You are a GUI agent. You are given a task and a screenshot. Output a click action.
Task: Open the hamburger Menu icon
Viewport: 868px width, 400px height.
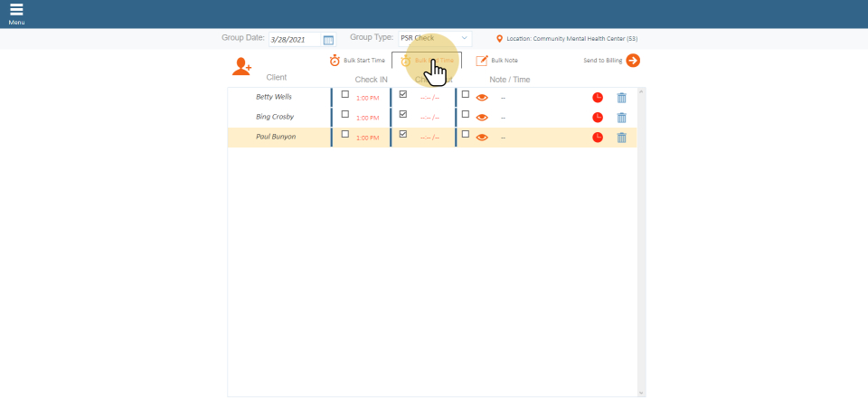coord(16,10)
